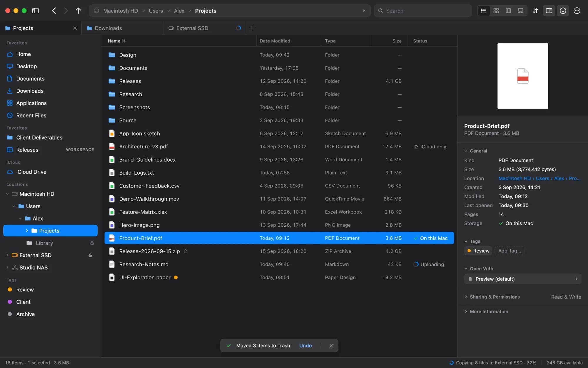This screenshot has height=368, width=588.
Task: Click the Product-Brief.pdf preview thumbnail
Action: (x=523, y=76)
